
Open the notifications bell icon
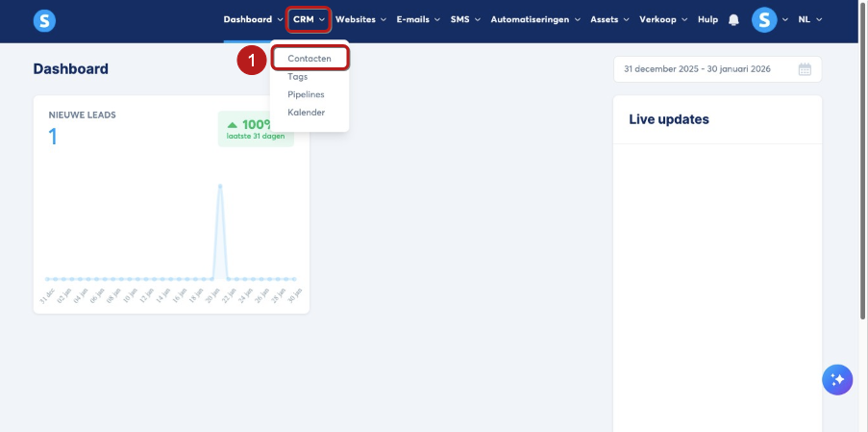click(x=733, y=20)
